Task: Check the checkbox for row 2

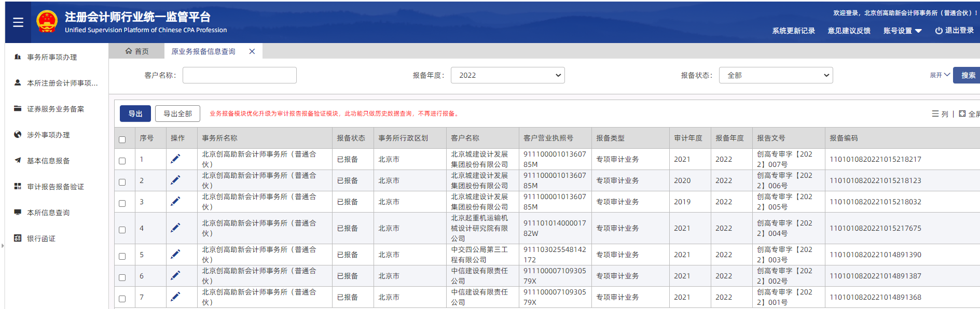Action: click(x=122, y=182)
